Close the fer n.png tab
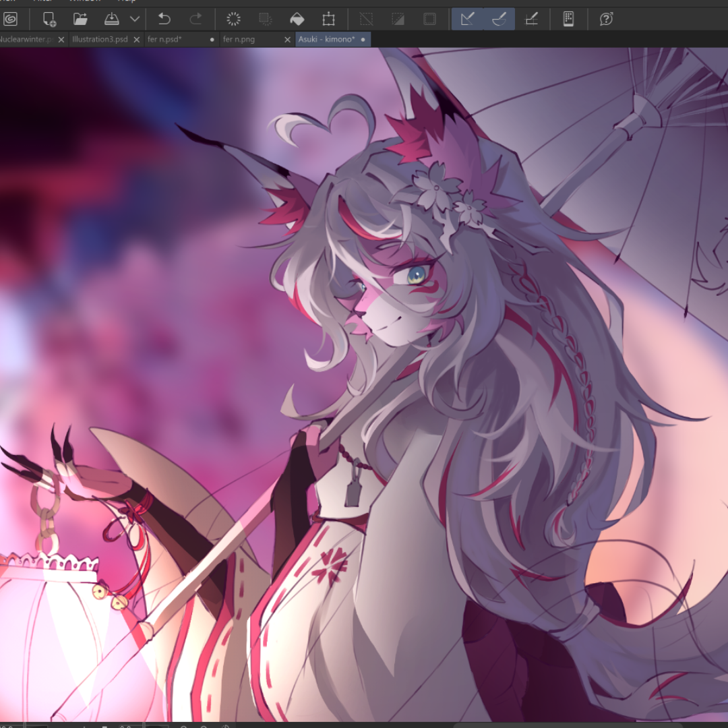Viewport: 728px width, 728px height. pyautogui.click(x=287, y=40)
